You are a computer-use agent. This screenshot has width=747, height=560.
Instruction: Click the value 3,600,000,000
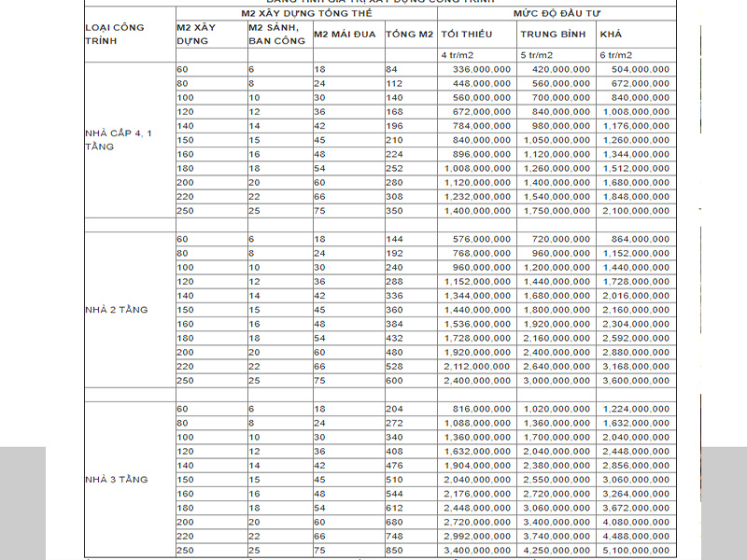(x=636, y=381)
